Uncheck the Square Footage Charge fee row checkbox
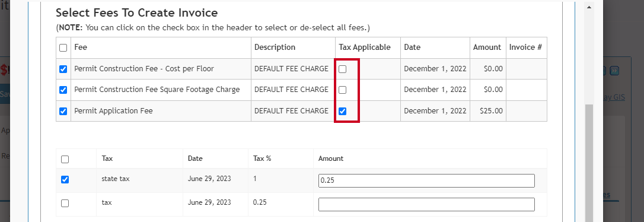 pyautogui.click(x=63, y=90)
